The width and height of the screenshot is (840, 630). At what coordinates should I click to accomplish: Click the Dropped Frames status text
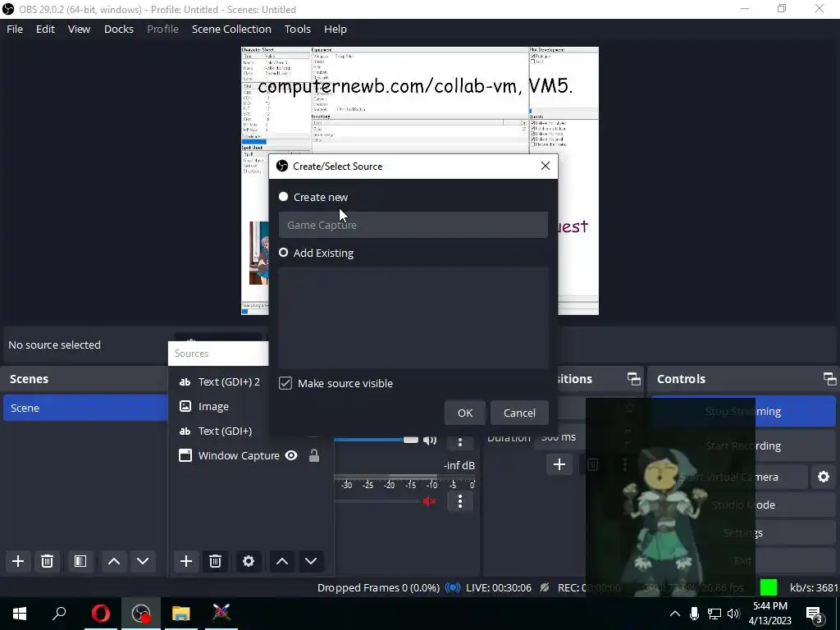(x=378, y=587)
